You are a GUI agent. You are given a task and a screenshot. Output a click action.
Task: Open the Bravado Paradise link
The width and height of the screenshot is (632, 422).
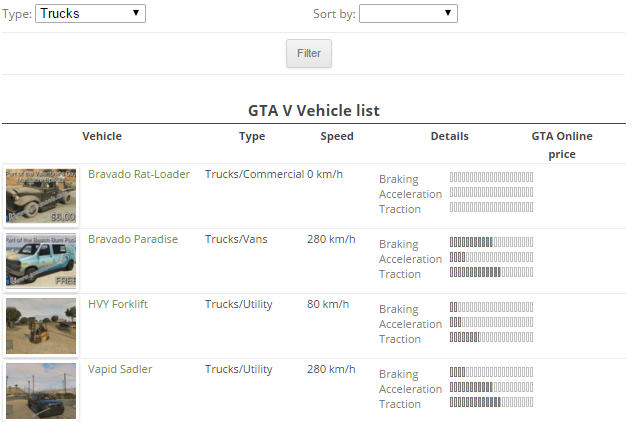[133, 239]
